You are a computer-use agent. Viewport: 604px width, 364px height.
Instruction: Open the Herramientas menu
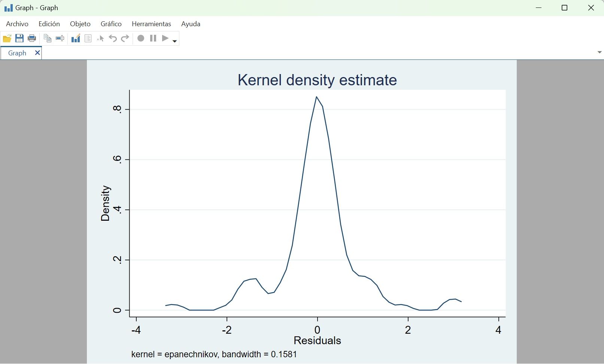pyautogui.click(x=151, y=24)
